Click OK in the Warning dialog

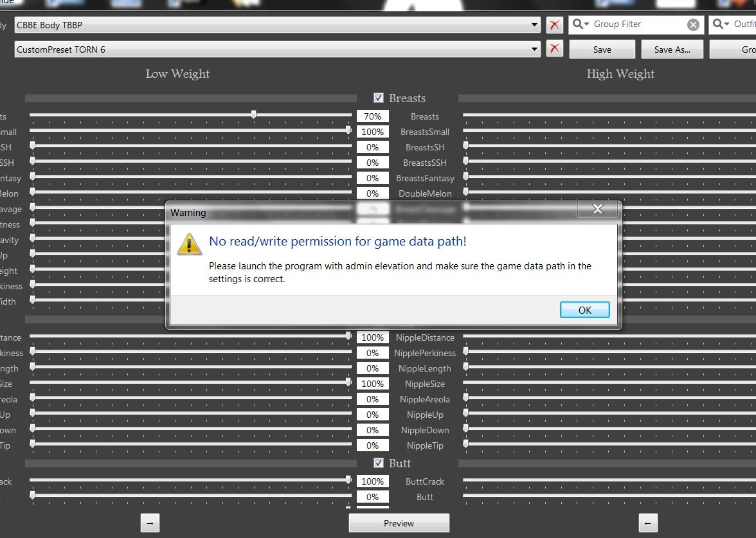[x=584, y=310]
